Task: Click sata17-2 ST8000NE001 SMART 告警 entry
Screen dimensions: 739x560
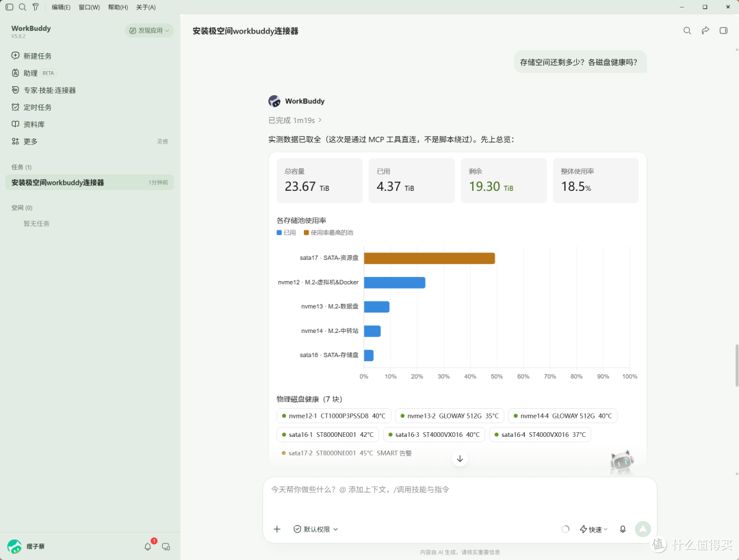Action: [346, 453]
